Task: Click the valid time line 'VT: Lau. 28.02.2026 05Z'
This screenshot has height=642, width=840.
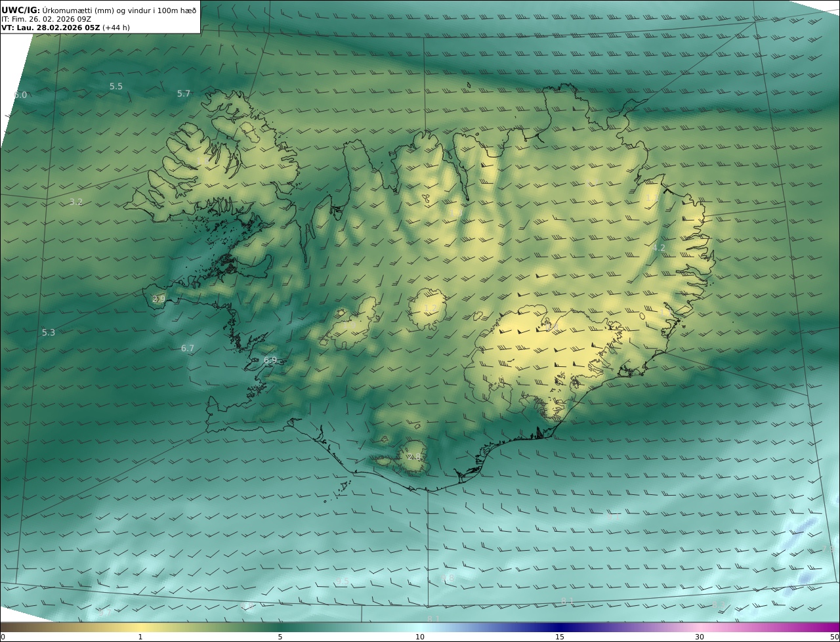Action: tap(50, 28)
